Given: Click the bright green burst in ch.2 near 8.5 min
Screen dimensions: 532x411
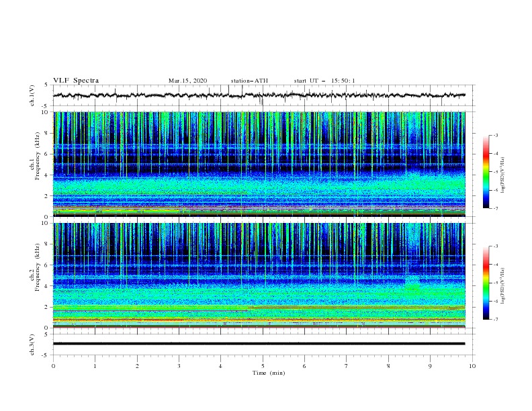Looking at the screenshot, I should 412,285.
